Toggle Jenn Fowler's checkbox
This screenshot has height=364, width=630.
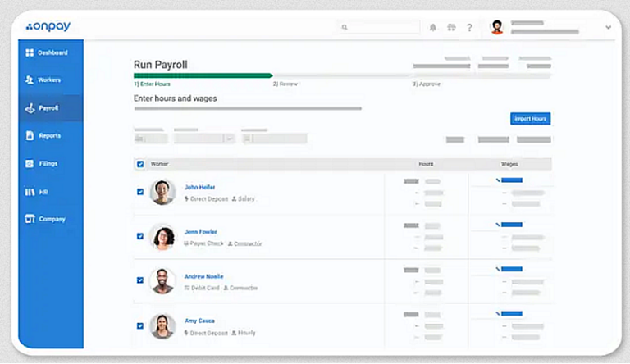(140, 236)
